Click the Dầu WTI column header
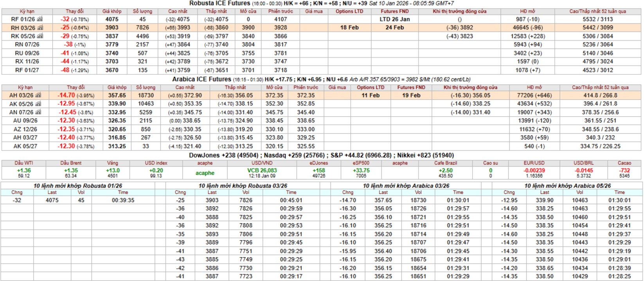Screen dimensions: 644x281 point(24,163)
